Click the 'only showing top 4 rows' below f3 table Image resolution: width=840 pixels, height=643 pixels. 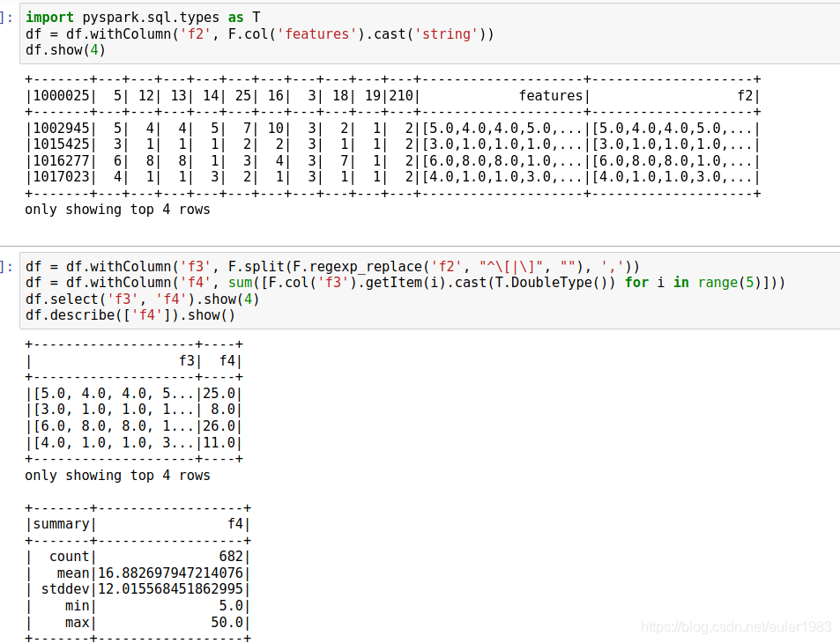tap(117, 476)
